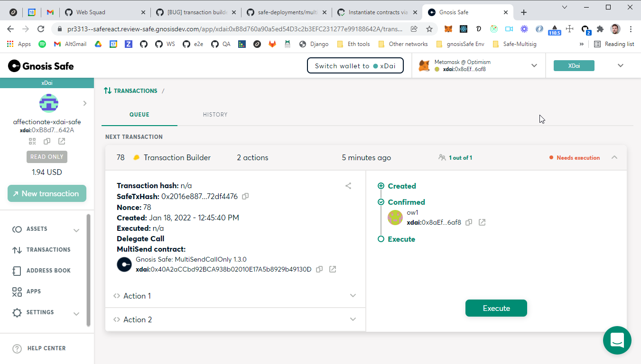Open the MetaMask browser extension
641x364 pixels.
point(448,29)
